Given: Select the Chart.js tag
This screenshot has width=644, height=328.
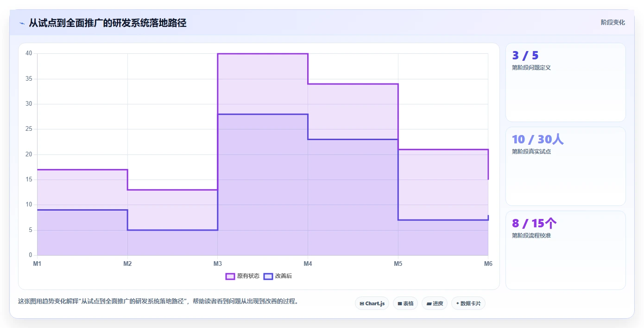Looking at the screenshot, I should [372, 303].
